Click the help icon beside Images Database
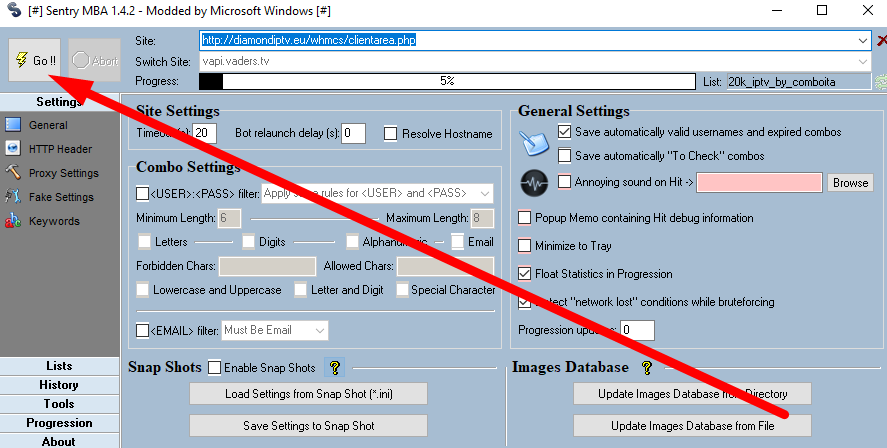The image size is (887, 448). 647,368
